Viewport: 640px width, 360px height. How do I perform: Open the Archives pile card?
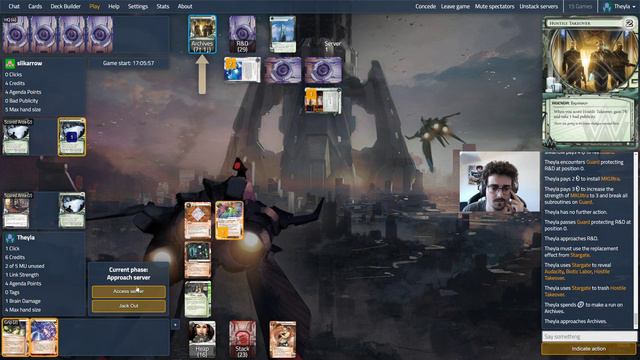(x=202, y=34)
